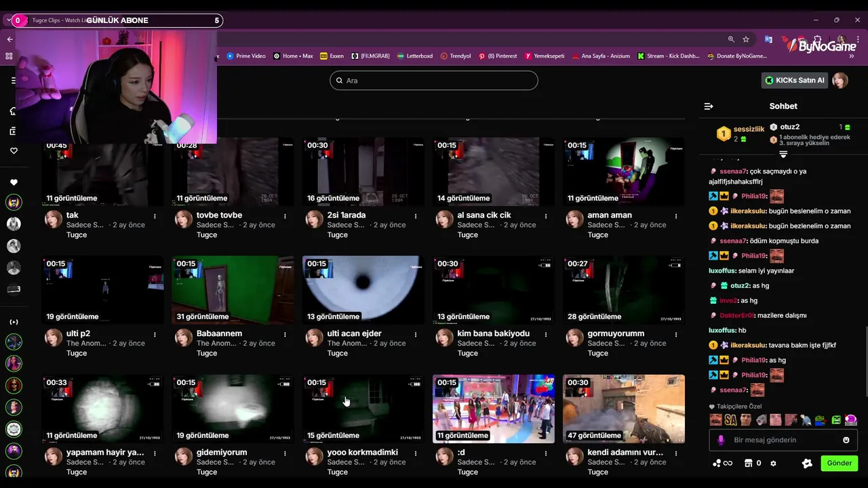
Task: Open the Donate ByNoGame bookmark
Action: point(736,56)
